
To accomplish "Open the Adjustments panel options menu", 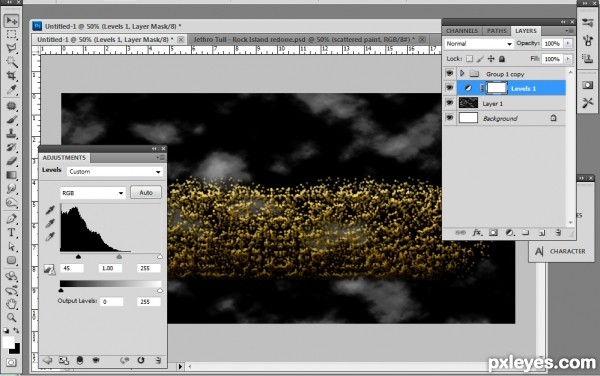I will [160, 158].
